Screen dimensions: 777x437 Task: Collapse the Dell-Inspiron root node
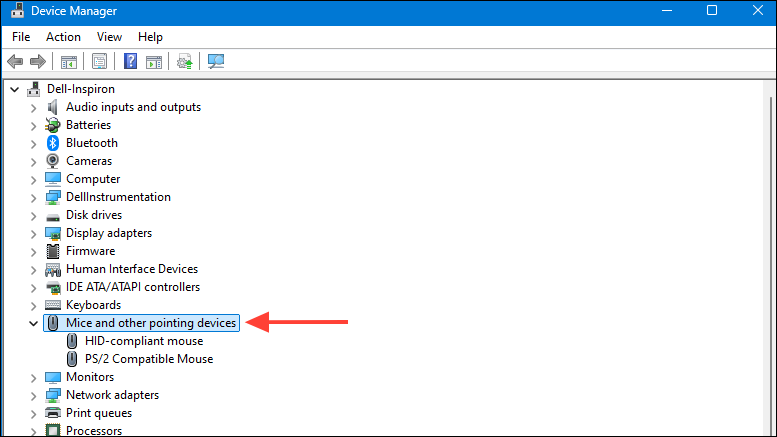[x=14, y=89]
